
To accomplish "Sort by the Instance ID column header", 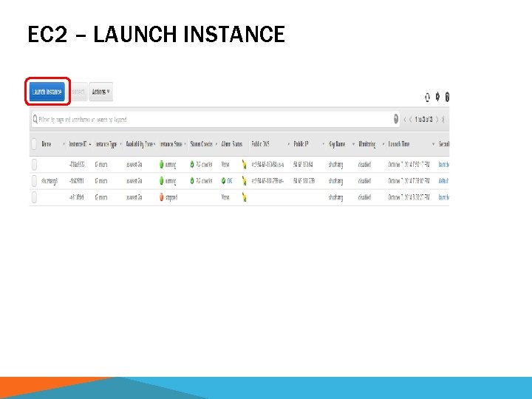I will [x=78, y=144].
